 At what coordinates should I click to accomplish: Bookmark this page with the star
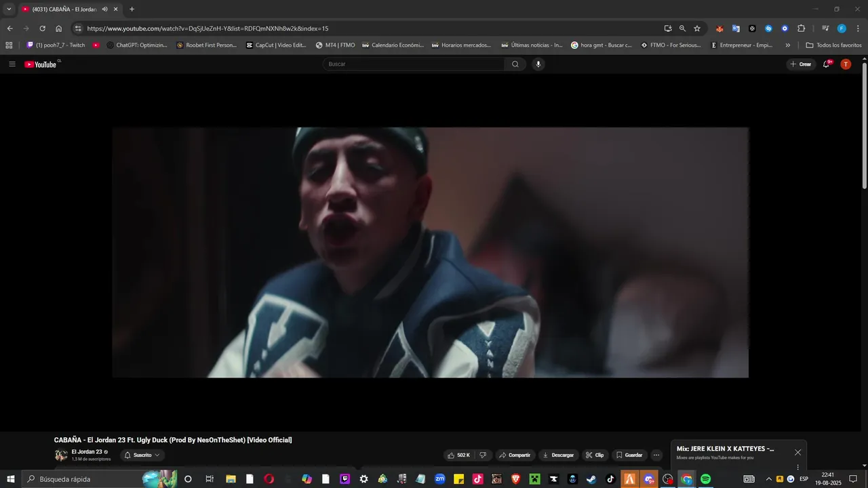tap(697, 28)
